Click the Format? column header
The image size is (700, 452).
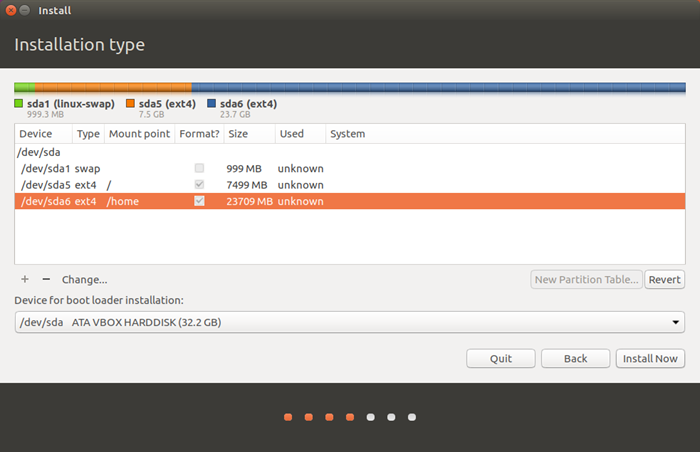click(199, 134)
